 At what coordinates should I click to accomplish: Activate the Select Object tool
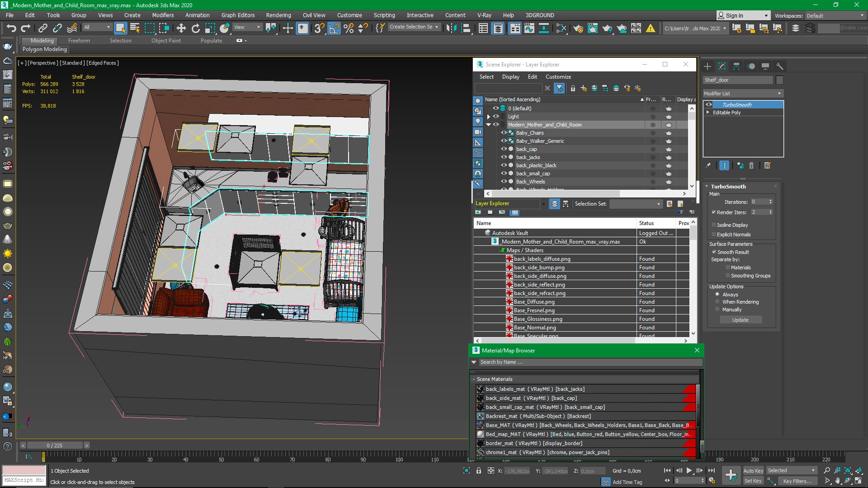coord(120,28)
